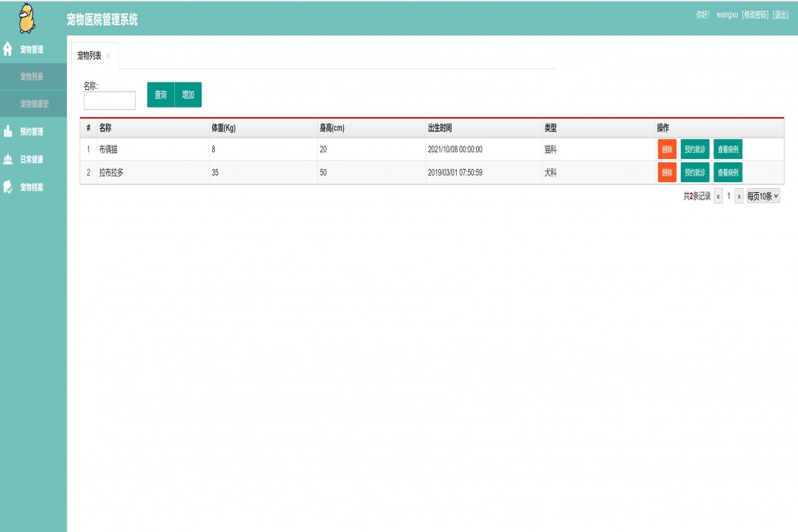Switch to the 宠物列表 tab
Image resolution: width=798 pixels, height=532 pixels.
click(90, 57)
